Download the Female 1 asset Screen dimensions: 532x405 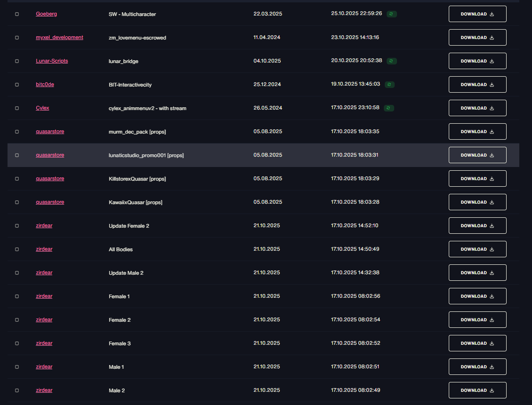477,296
